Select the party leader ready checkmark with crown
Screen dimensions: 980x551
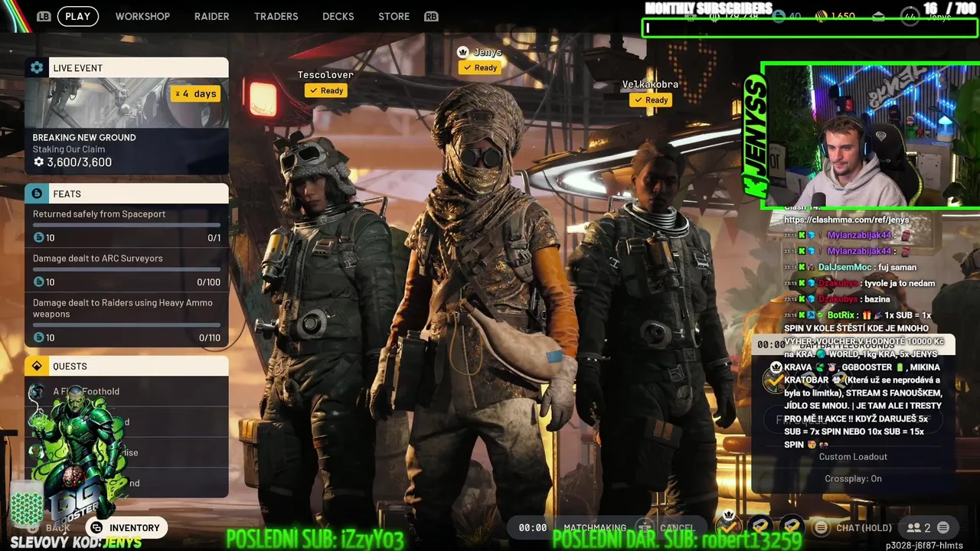(x=729, y=526)
